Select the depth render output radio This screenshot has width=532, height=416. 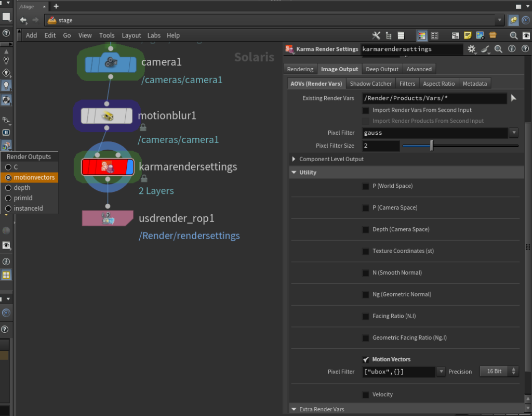point(8,188)
